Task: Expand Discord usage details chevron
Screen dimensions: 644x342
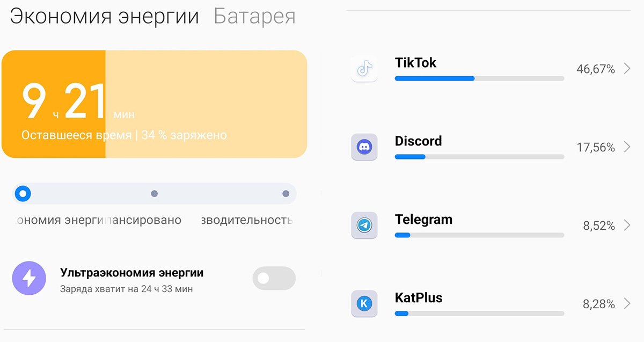Action: click(627, 147)
